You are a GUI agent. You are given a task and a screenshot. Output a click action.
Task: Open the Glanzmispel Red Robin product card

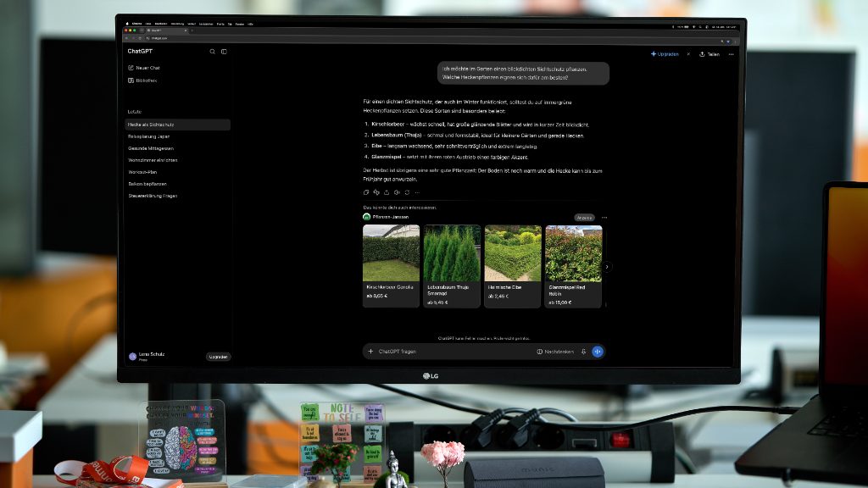[574, 266]
